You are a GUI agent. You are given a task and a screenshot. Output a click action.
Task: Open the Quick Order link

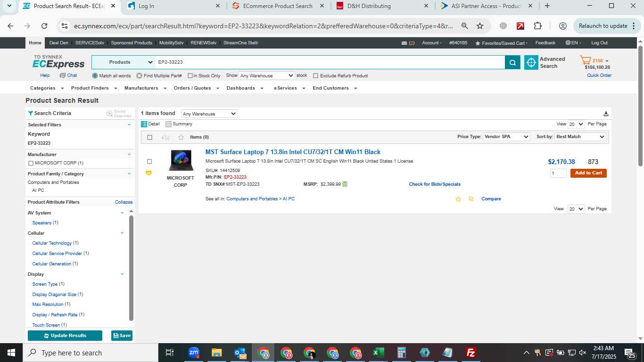click(599, 75)
